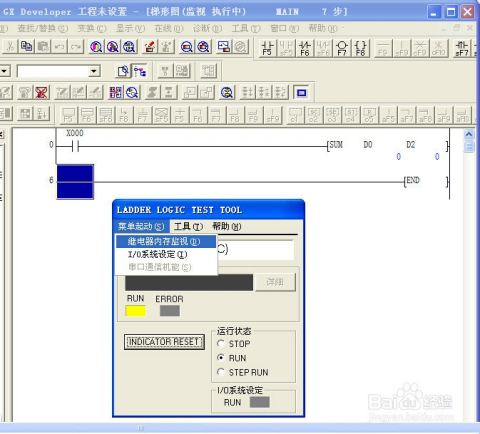
Task: Click the find step number magnifier icon
Action: (x=129, y=47)
